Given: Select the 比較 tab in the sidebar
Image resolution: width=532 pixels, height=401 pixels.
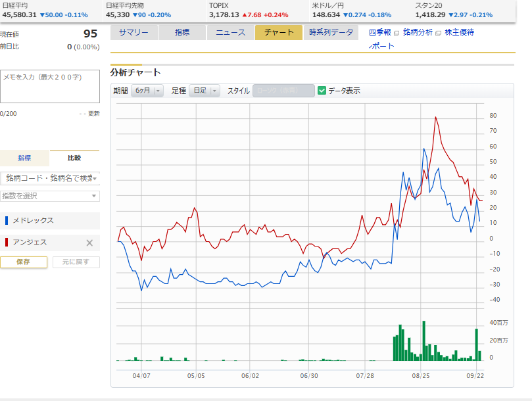Looking at the screenshot, I should [x=74, y=158].
